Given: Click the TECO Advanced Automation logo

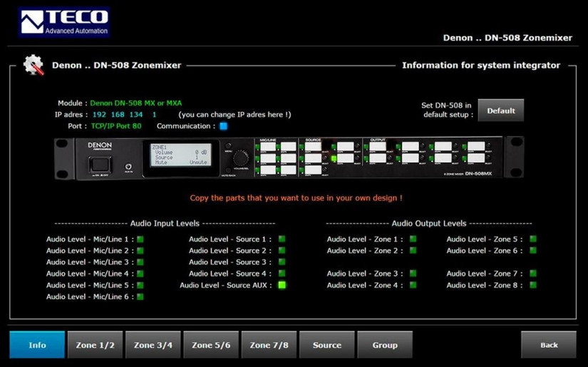Looking at the screenshot, I should [64, 22].
